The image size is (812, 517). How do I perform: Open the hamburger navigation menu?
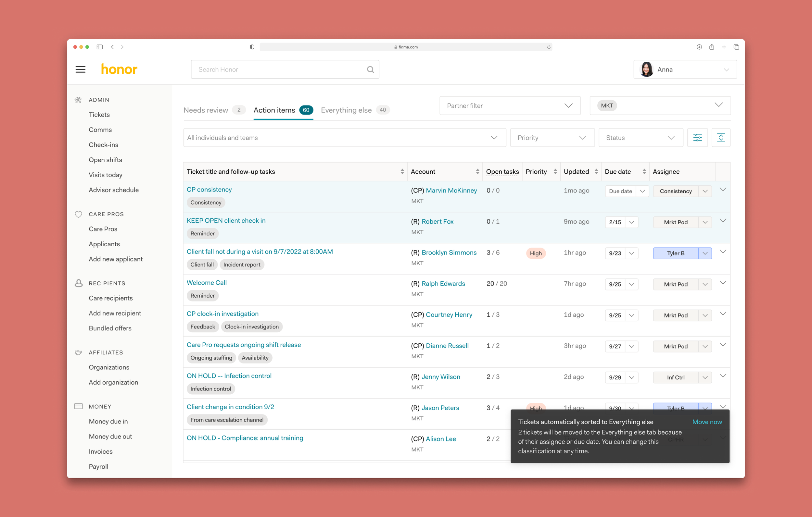coord(80,69)
